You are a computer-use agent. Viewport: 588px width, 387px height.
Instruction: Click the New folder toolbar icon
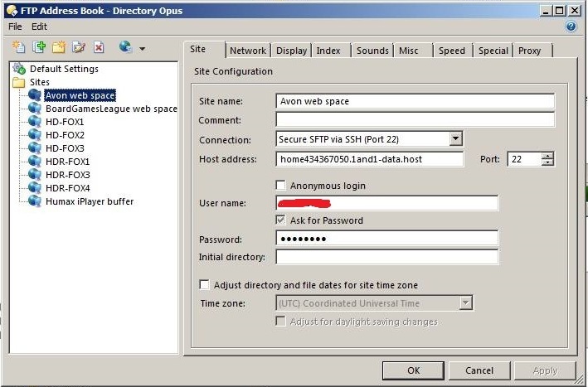pos(59,47)
